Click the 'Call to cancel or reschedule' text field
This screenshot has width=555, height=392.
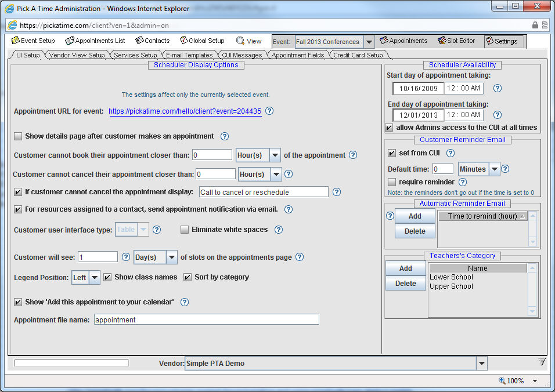coord(264,192)
